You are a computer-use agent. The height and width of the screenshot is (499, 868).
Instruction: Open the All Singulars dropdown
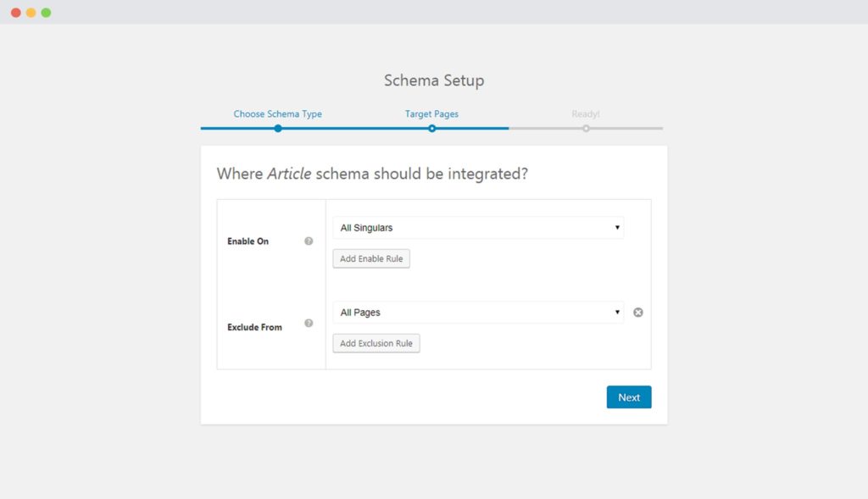point(479,227)
